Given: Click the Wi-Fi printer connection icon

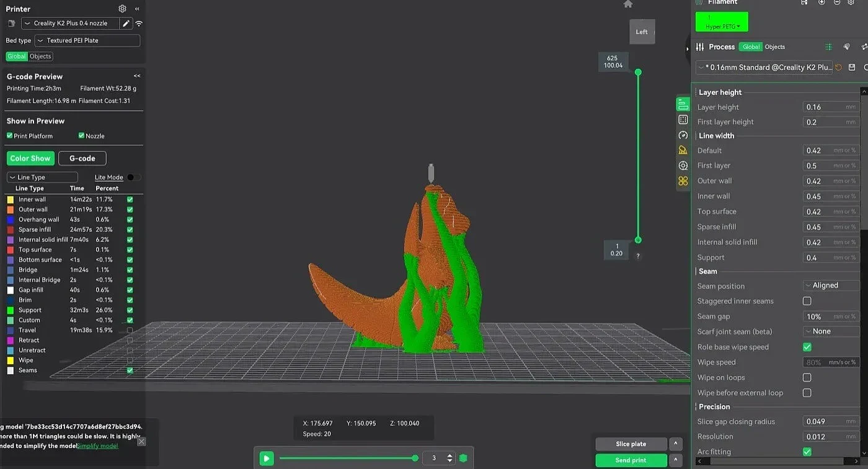Looking at the screenshot, I should tap(139, 24).
